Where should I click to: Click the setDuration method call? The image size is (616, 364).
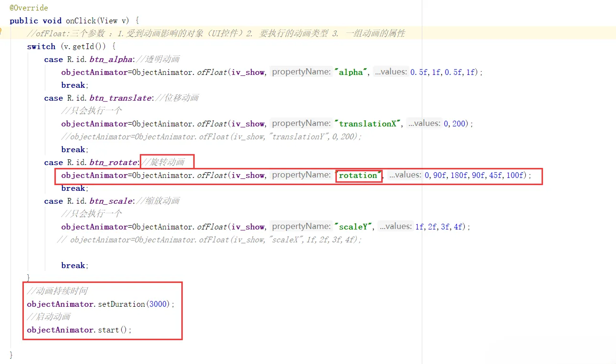pyautogui.click(x=122, y=304)
